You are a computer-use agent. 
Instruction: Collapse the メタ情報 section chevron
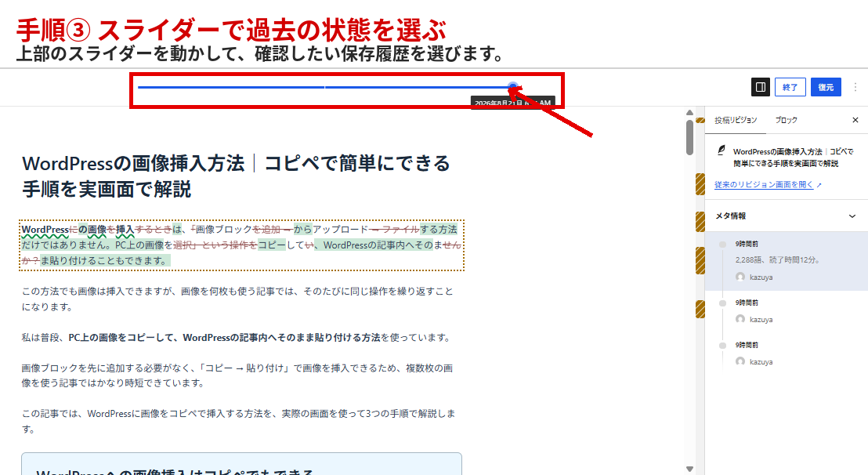852,216
